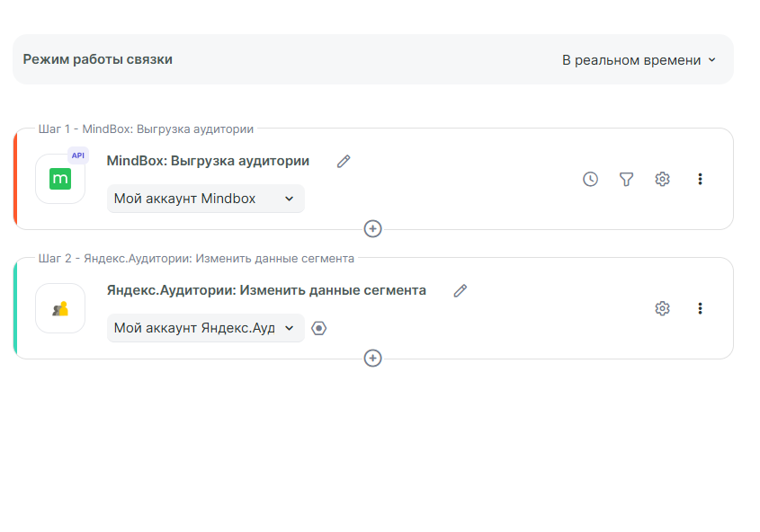
Task: Click the MindBox app logo in step 1
Action: 60,179
